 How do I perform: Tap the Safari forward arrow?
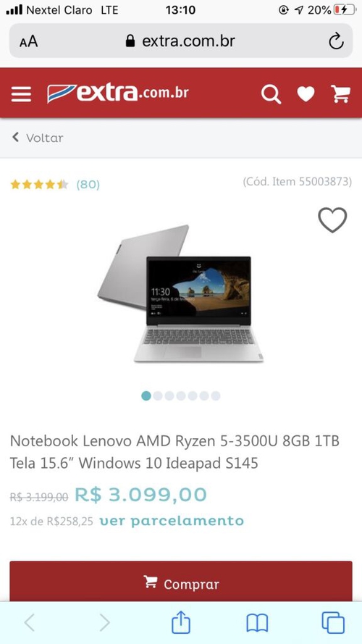[105, 623]
